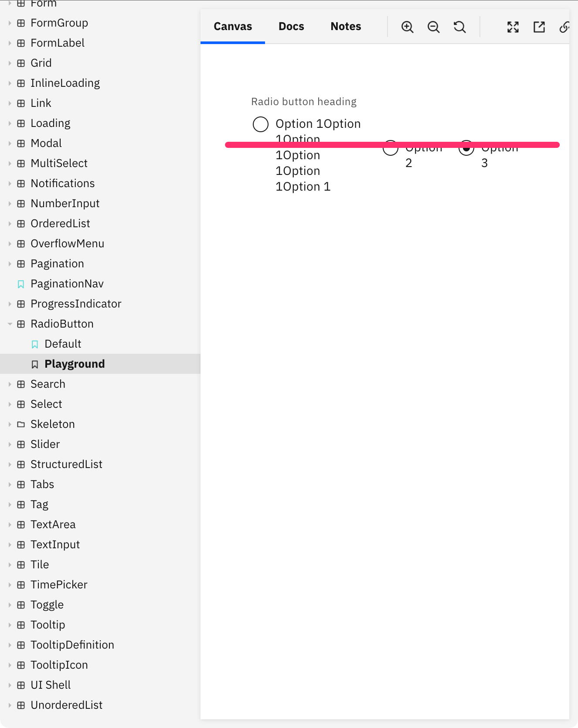This screenshot has height=728, width=578.
Task: Click the Default story bookmark icon
Action: (35, 344)
